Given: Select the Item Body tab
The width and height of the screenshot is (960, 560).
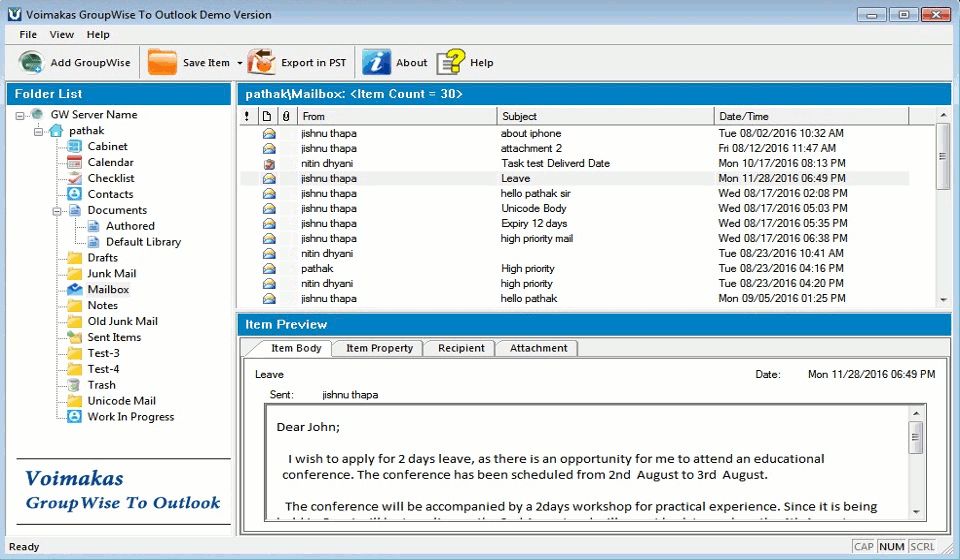Looking at the screenshot, I should [296, 348].
